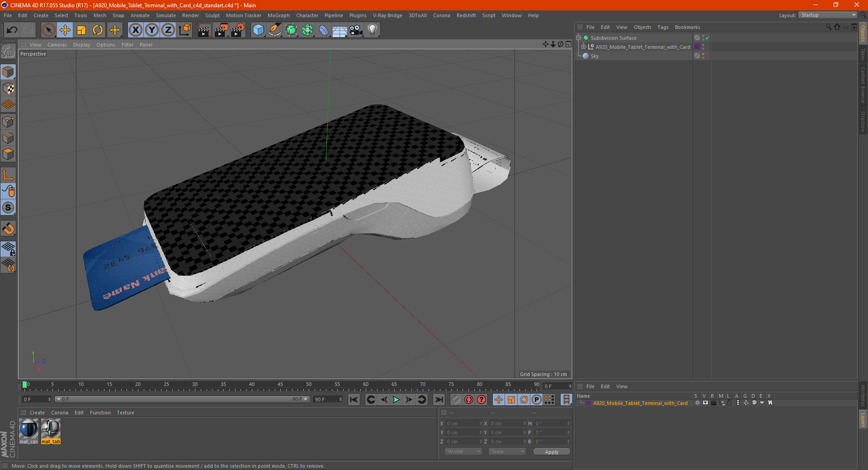Add a Cube primitive object

(x=258, y=30)
